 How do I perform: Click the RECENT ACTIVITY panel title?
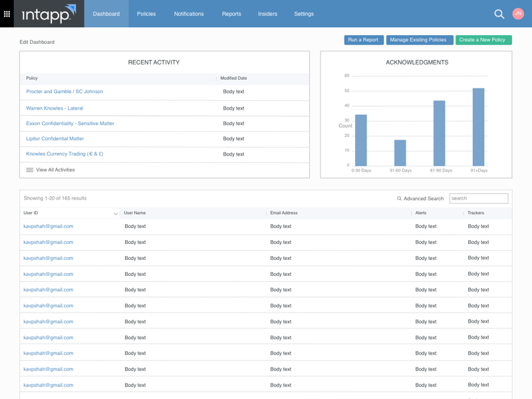coord(154,63)
